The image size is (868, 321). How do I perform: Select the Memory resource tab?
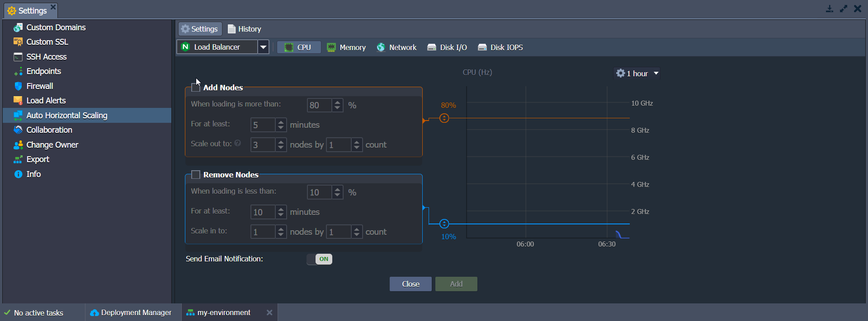(x=346, y=47)
